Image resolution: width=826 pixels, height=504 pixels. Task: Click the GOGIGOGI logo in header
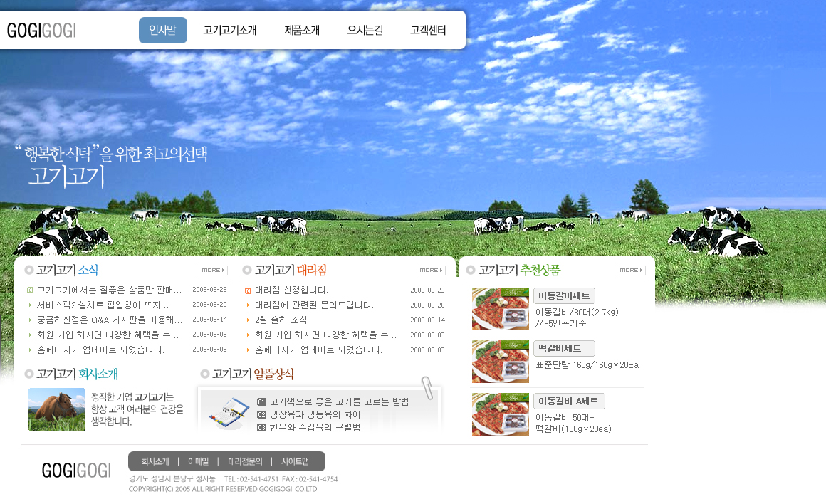41,30
